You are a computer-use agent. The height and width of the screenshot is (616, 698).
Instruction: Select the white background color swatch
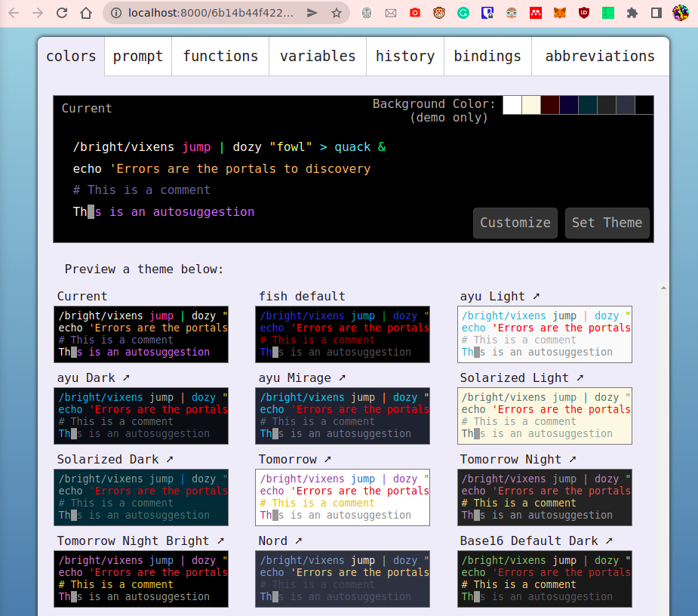point(512,105)
